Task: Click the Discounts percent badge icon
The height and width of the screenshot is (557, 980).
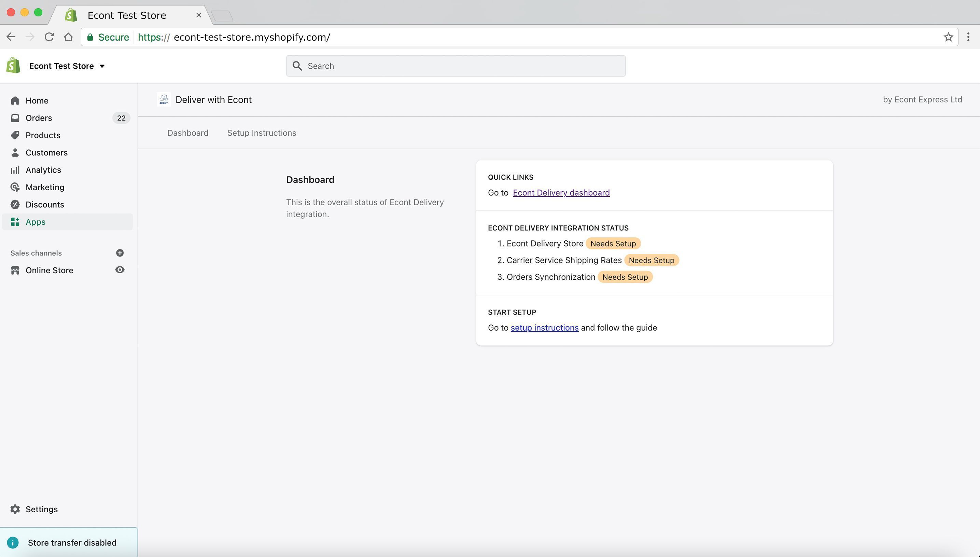Action: [x=15, y=205]
